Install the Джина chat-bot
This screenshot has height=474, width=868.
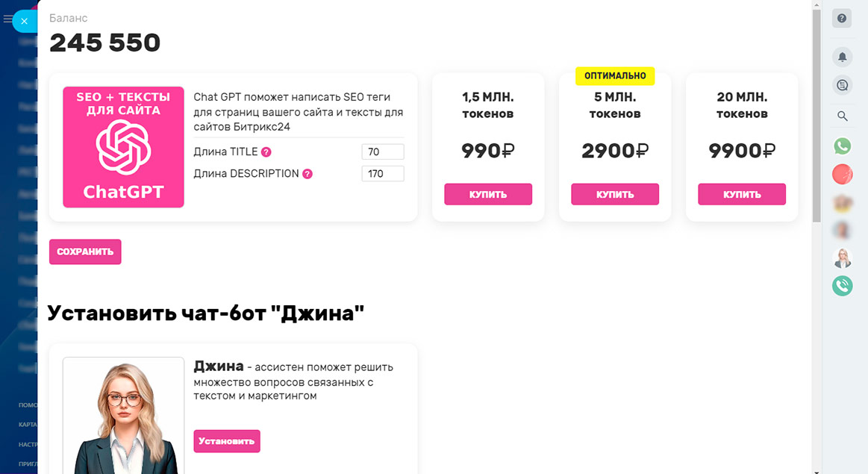click(x=227, y=441)
